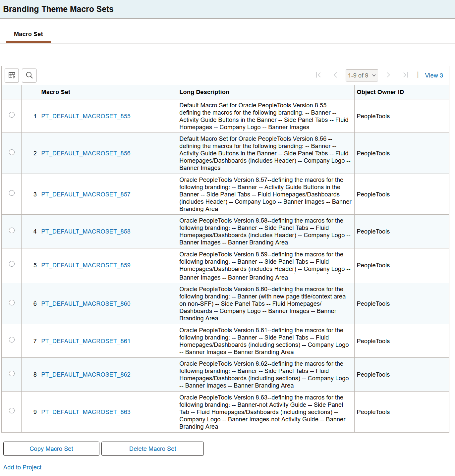Click the Macro Set column header
The height and width of the screenshot is (476, 455).
pyautogui.click(x=56, y=92)
